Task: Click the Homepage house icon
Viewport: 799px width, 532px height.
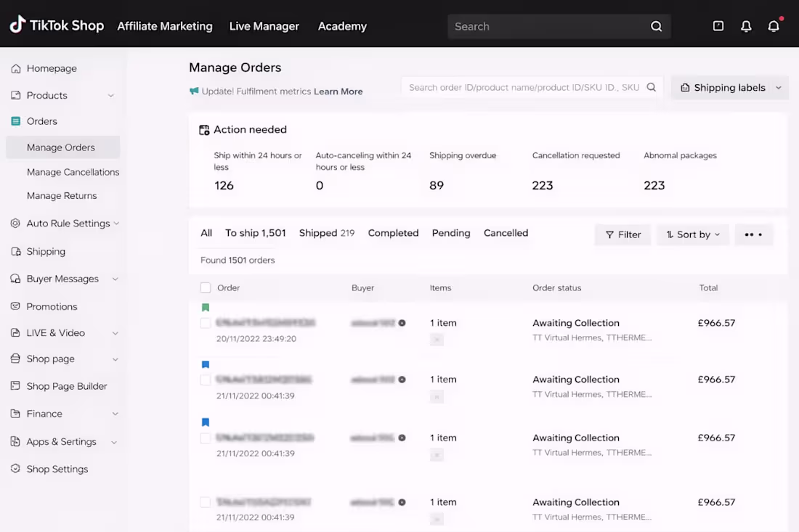Action: pos(16,68)
